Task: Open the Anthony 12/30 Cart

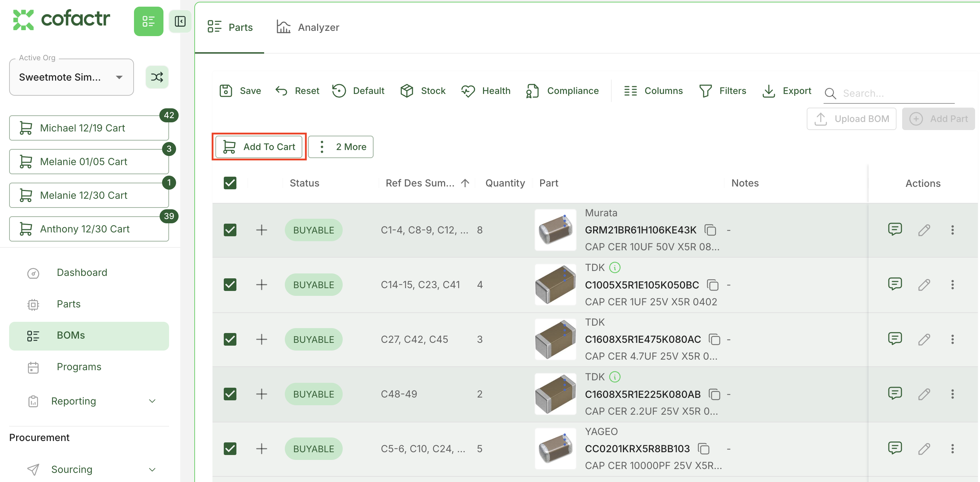Action: tap(89, 229)
